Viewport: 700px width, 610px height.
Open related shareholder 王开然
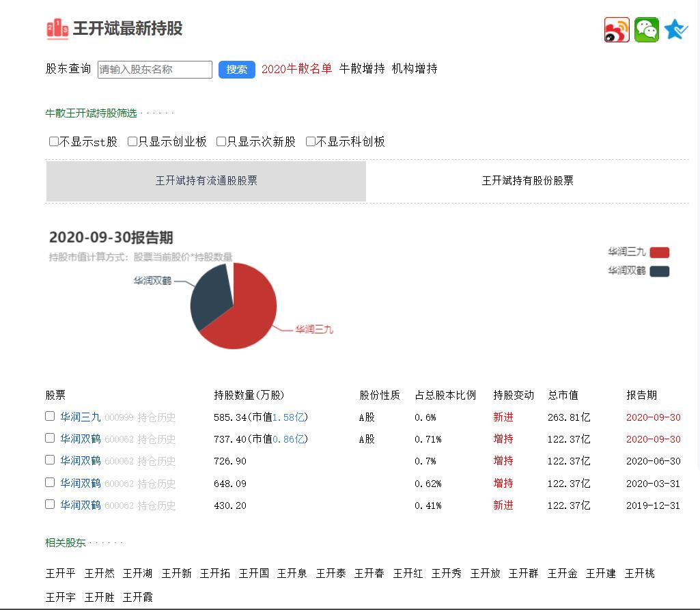point(99,573)
